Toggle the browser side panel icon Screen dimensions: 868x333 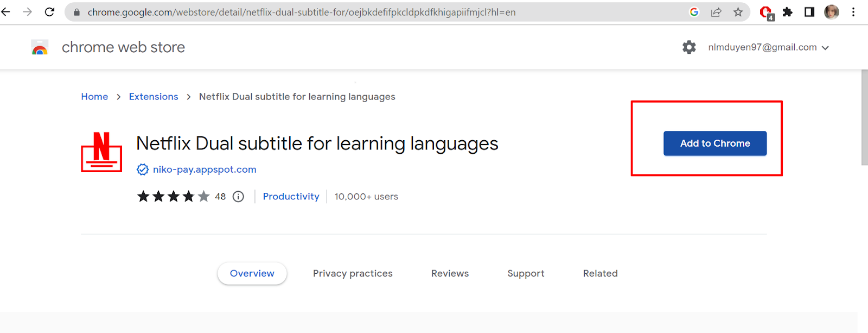(809, 12)
